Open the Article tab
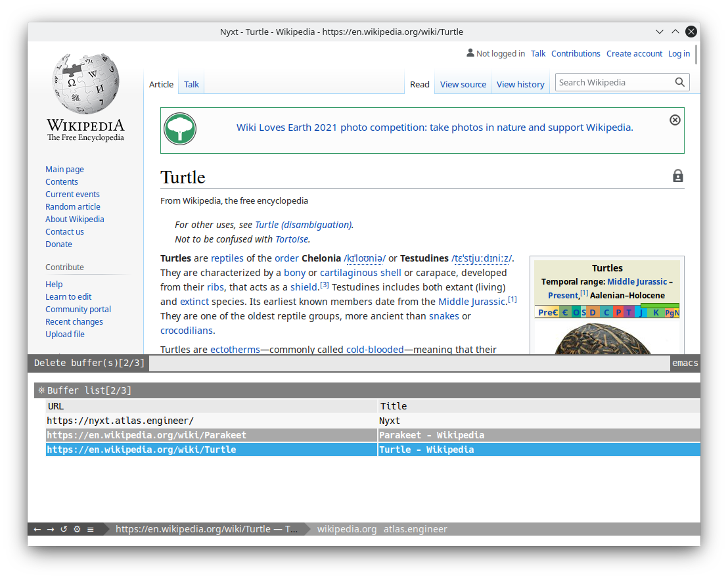This screenshot has width=728, height=579. click(x=161, y=85)
